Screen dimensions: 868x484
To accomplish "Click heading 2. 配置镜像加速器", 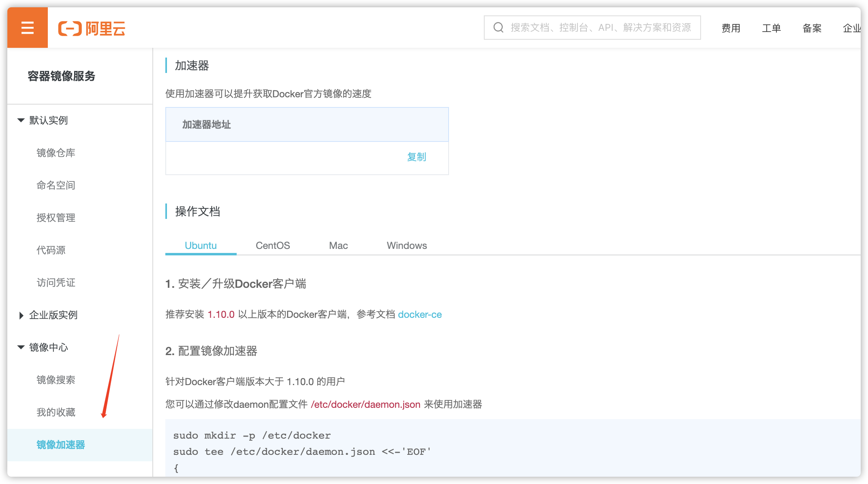I will click(211, 351).
